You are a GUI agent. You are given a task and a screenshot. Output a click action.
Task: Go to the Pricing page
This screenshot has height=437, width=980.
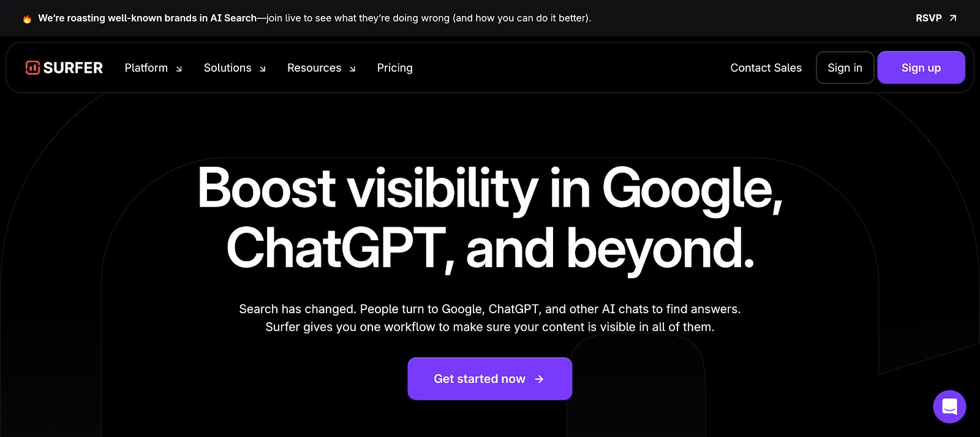[394, 68]
